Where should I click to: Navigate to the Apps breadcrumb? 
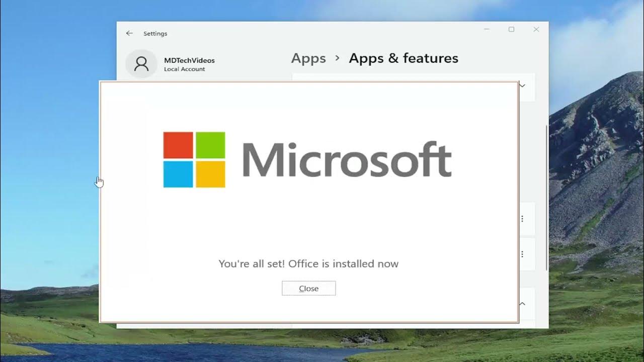(x=308, y=58)
